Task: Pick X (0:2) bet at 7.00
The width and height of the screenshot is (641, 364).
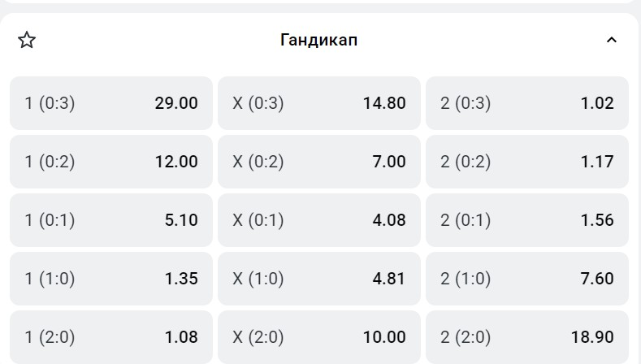Action: click(319, 162)
